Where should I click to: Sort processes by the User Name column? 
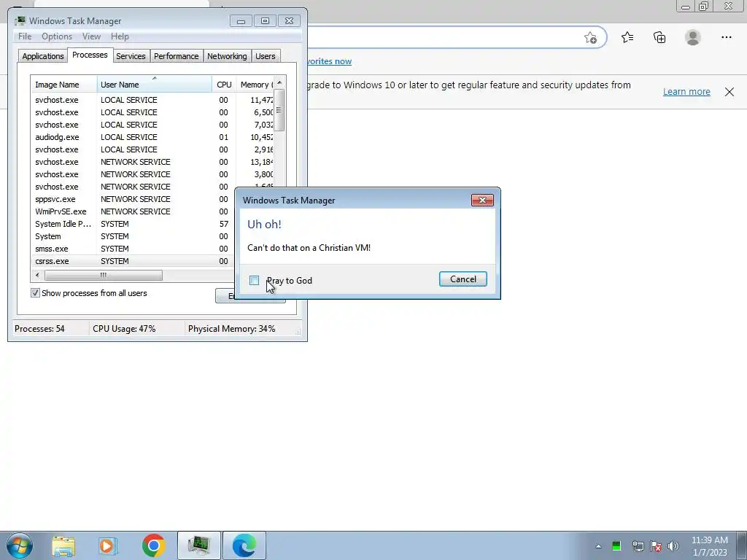click(155, 85)
